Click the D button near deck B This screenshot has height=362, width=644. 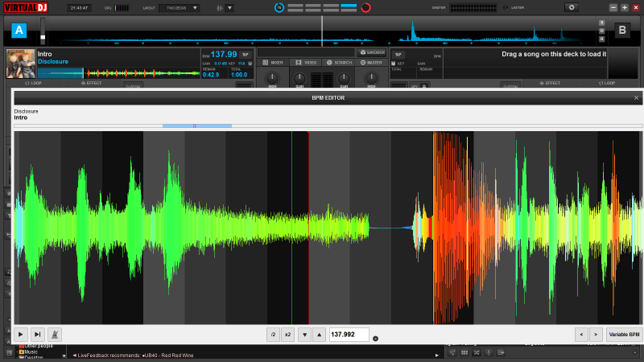point(601,31)
